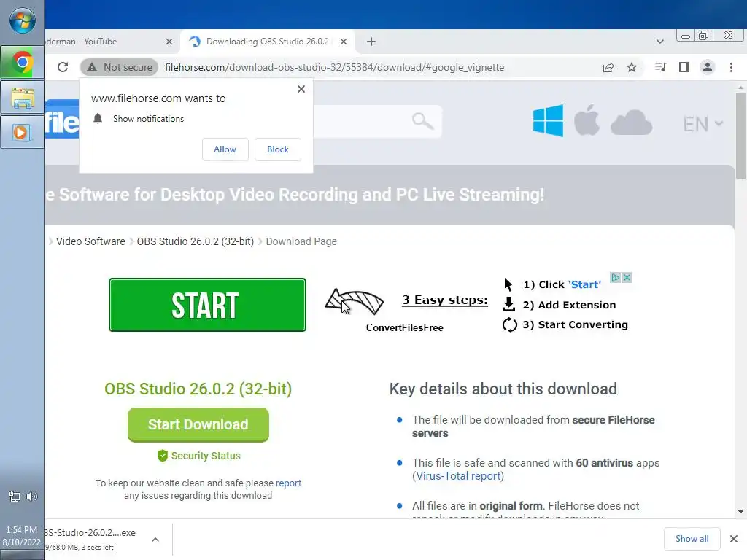Close the YouTube tab

click(169, 42)
